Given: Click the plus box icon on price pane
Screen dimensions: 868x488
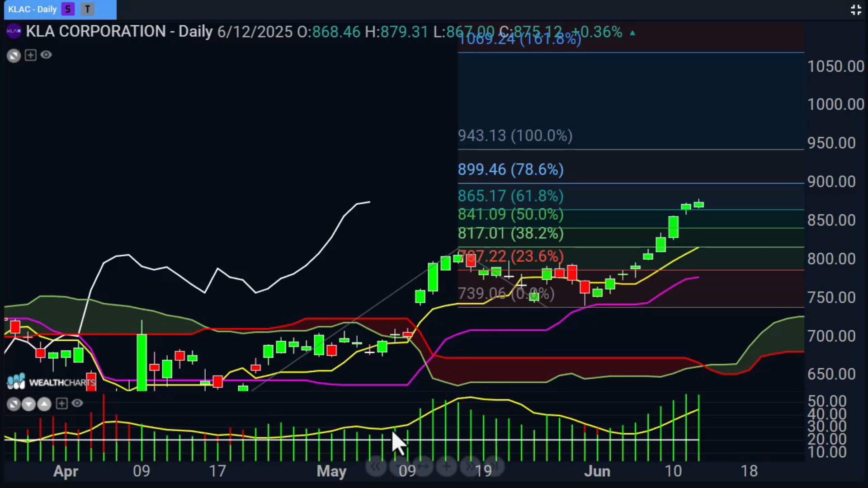Looking at the screenshot, I should tap(30, 55).
